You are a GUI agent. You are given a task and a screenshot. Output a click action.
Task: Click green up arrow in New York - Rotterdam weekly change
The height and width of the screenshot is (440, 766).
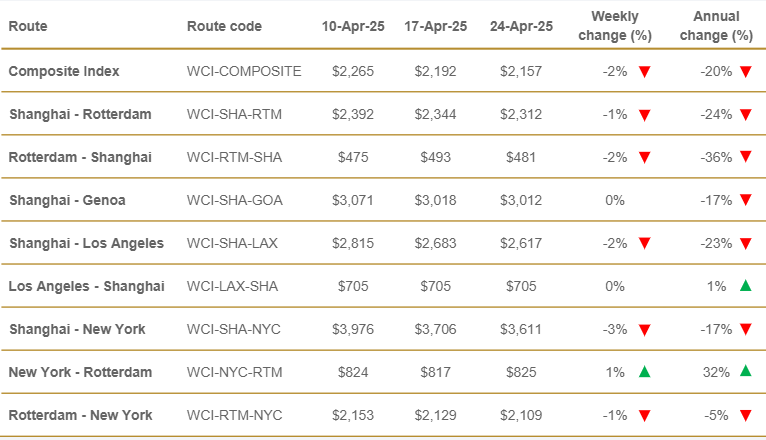(644, 372)
